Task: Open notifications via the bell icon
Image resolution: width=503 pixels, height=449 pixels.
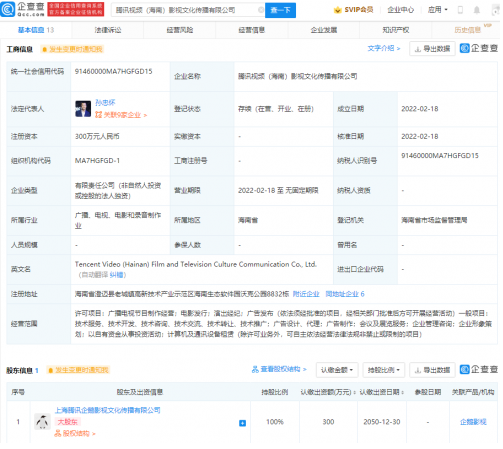Action: pos(477,10)
